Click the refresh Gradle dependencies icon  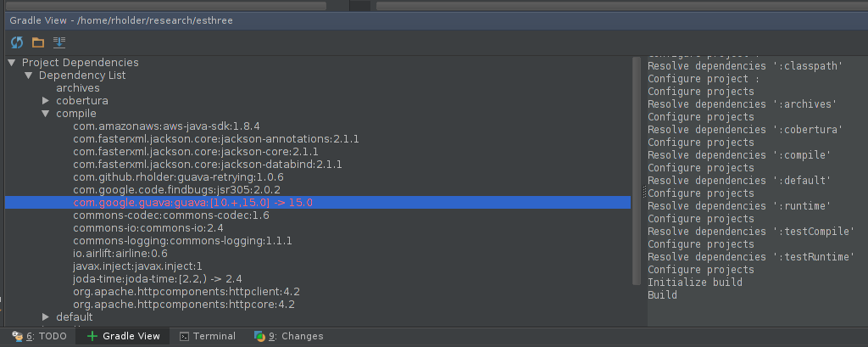pos(17,42)
